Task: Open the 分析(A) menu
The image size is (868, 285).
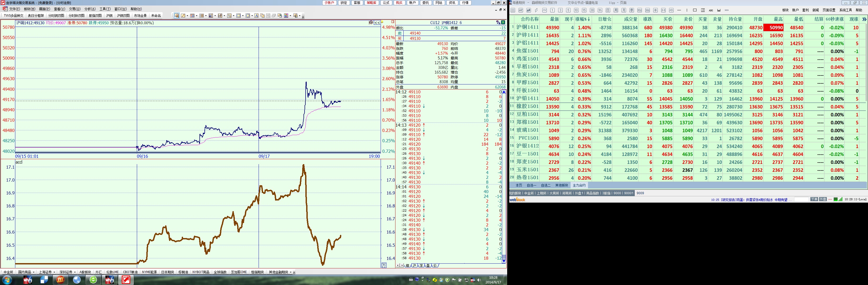Action: tap(90, 9)
